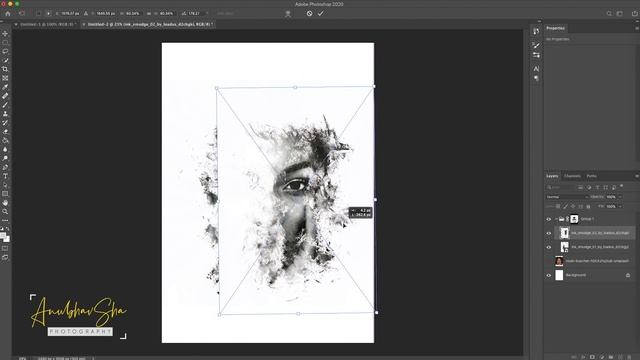The image size is (640, 360).
Task: Open the Opacity slider arrow
Action: [x=620, y=197]
